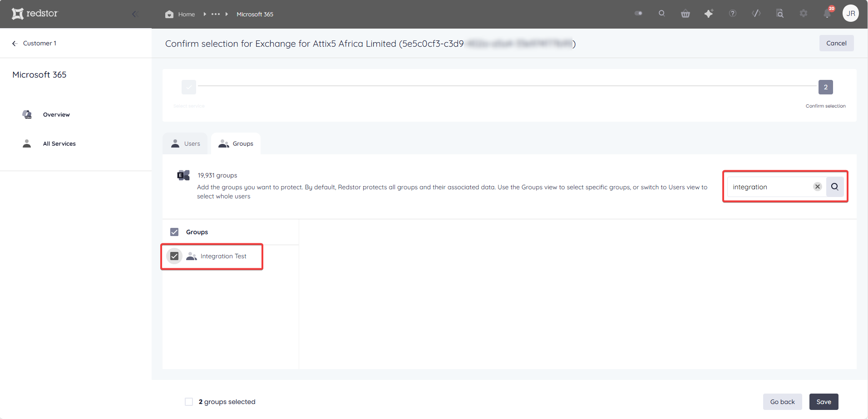Save the group selection

pyautogui.click(x=824, y=402)
